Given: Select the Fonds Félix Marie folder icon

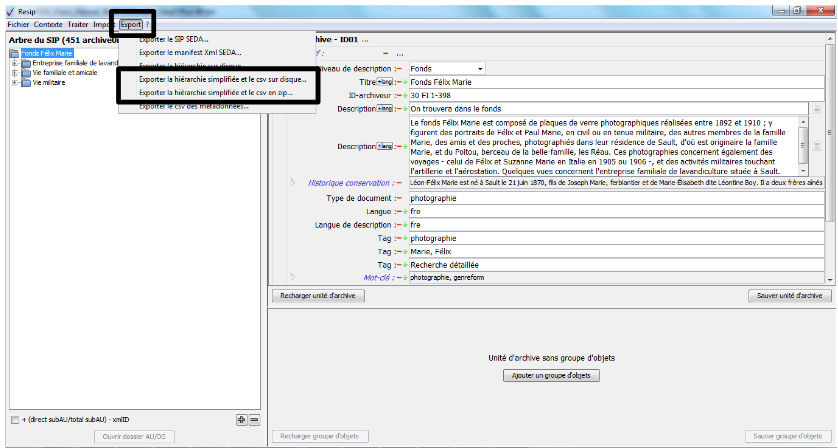Looking at the screenshot, I should [x=15, y=53].
